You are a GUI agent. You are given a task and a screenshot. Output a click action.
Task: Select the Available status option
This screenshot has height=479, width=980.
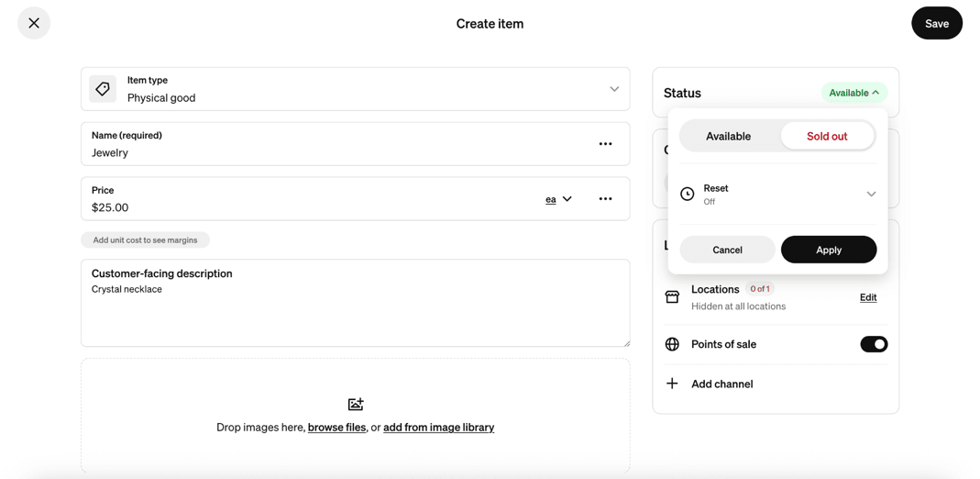[x=728, y=137]
